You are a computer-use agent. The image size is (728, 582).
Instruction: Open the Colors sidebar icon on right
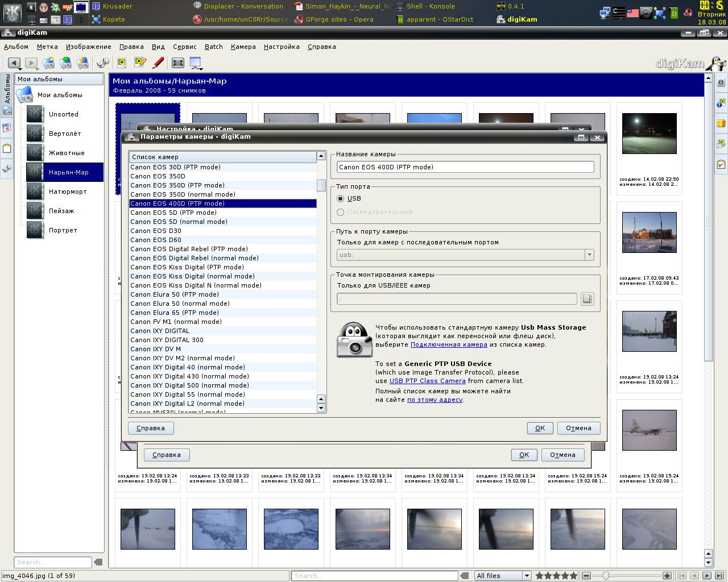pyautogui.click(x=721, y=123)
